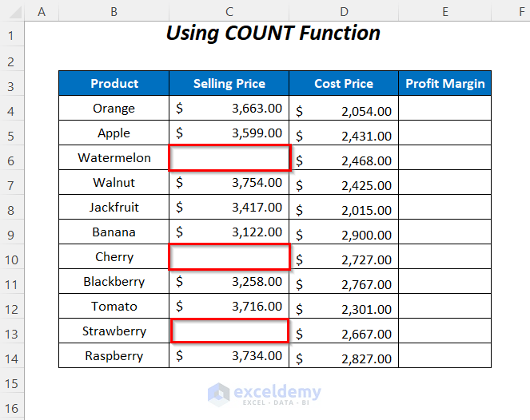This screenshot has width=530, height=420.
Task: Select the Raspberry cell
Action: pos(114,355)
